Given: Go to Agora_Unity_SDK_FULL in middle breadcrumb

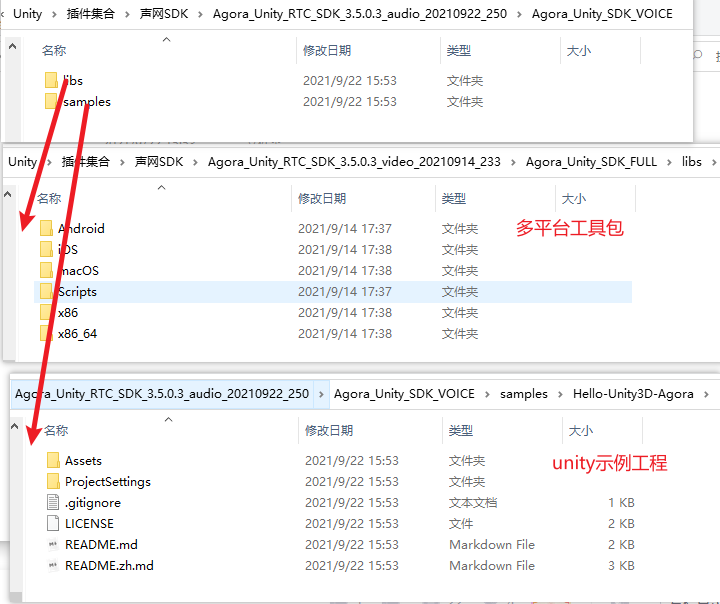Looking at the screenshot, I should [591, 162].
